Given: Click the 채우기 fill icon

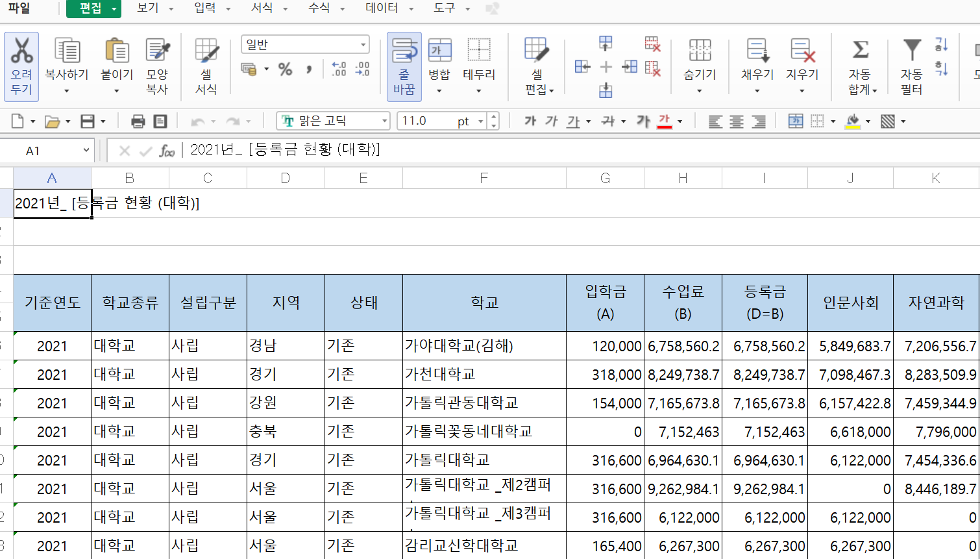Looking at the screenshot, I should tap(757, 51).
